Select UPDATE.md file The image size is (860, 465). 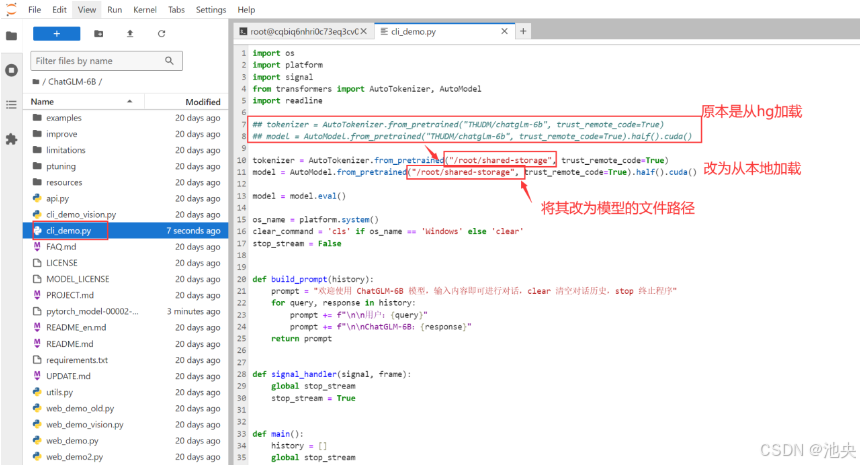(x=126, y=376)
